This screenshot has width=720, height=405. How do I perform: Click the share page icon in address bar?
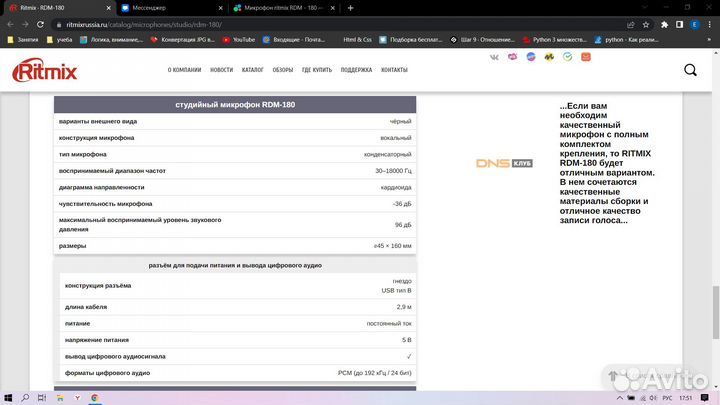click(x=630, y=23)
